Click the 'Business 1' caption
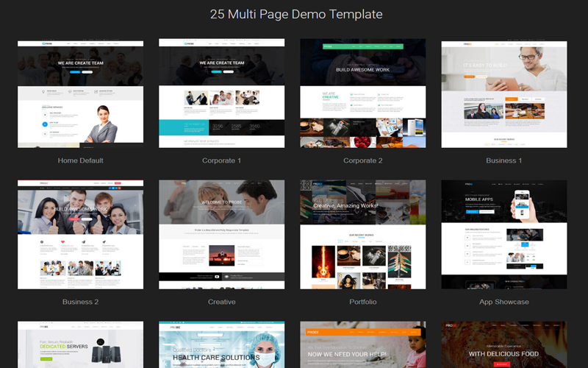 [504, 160]
